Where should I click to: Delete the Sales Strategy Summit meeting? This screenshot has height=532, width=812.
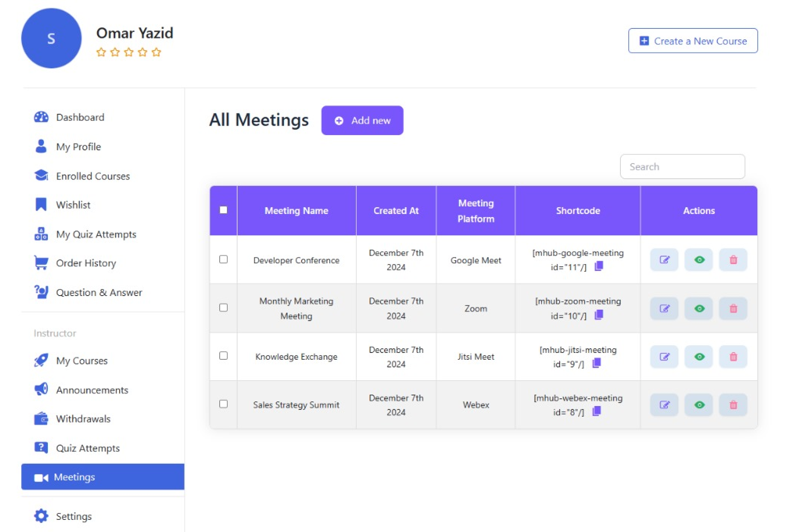click(x=733, y=405)
